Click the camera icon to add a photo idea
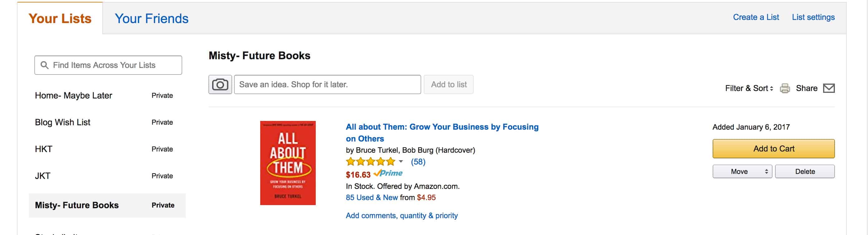 coord(220,84)
